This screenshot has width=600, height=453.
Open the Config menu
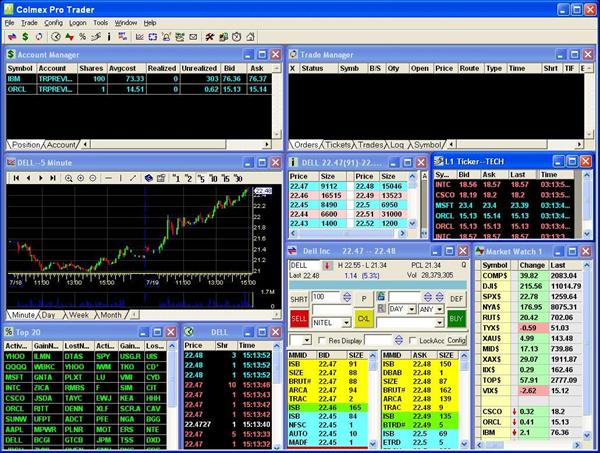(x=53, y=23)
